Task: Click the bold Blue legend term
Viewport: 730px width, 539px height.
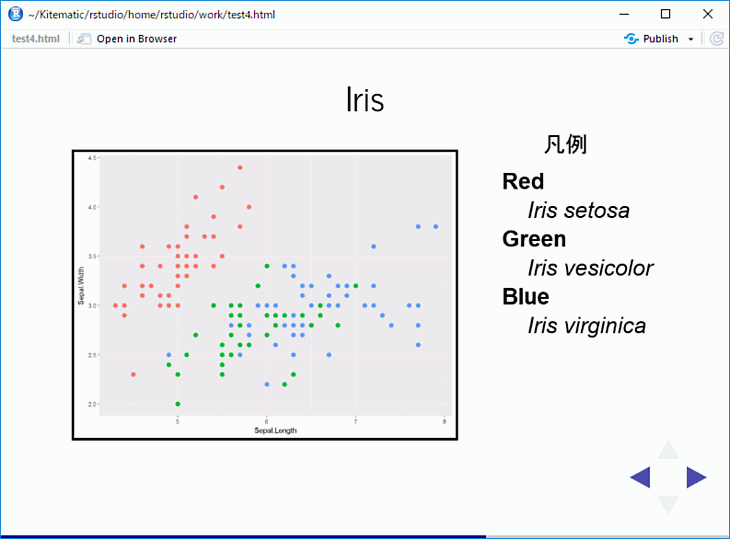Action: [526, 296]
